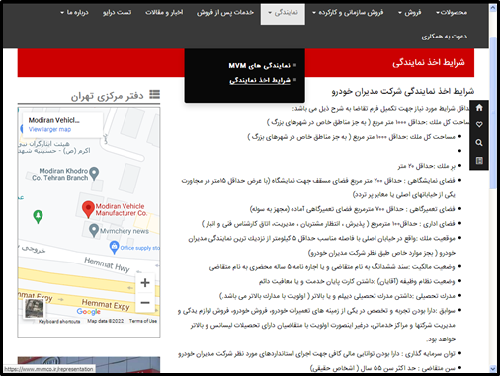Click scrollbar up arrow
500x376 pixels.
point(493,8)
